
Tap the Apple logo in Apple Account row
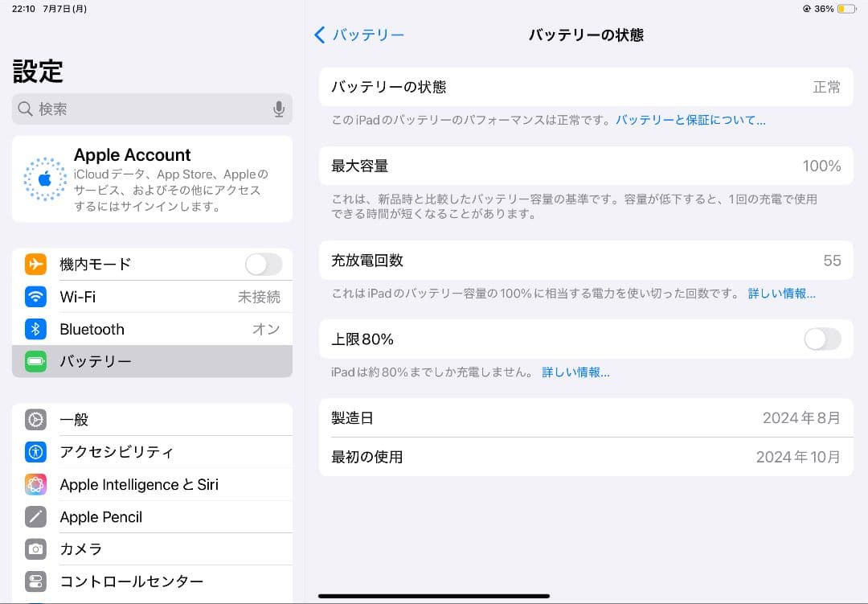[x=45, y=179]
